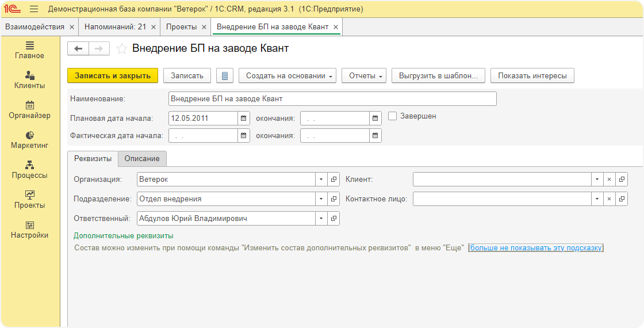Screen dimensions: 644x328
Task: Open the Клиент record via open icon
Action: pyautogui.click(x=622, y=179)
